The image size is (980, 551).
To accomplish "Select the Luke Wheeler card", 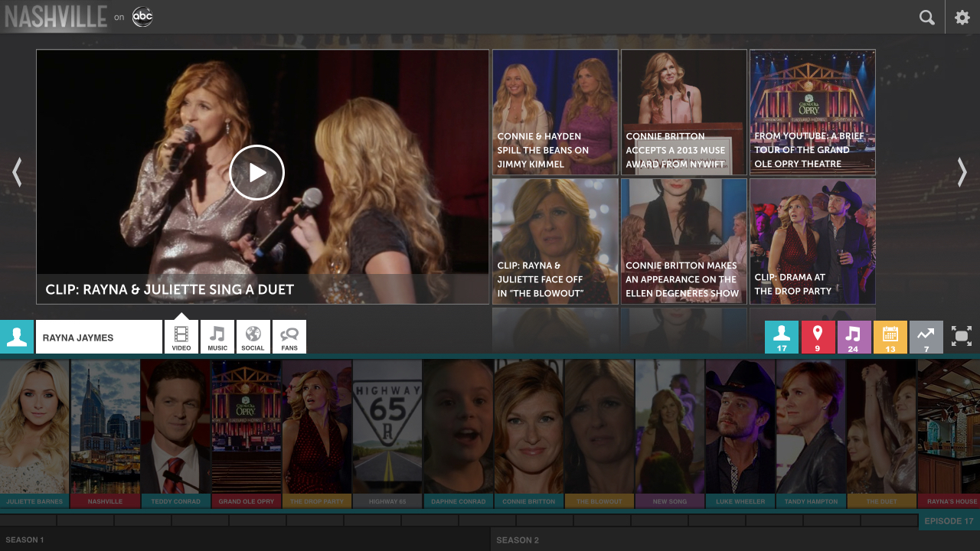I will pos(740,434).
